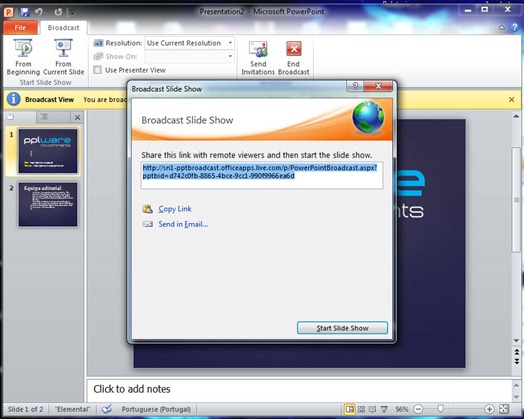
Task: Click zoom in plus button
Action: coord(489,409)
